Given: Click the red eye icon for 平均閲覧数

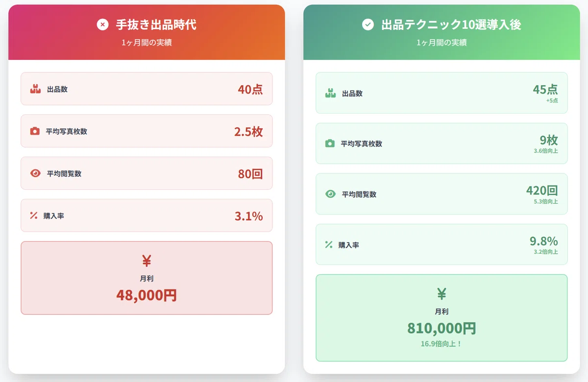Looking at the screenshot, I should (x=35, y=173).
